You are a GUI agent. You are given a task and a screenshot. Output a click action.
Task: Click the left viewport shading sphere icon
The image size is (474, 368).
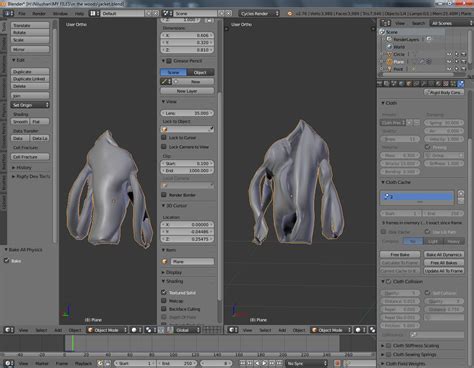136,330
